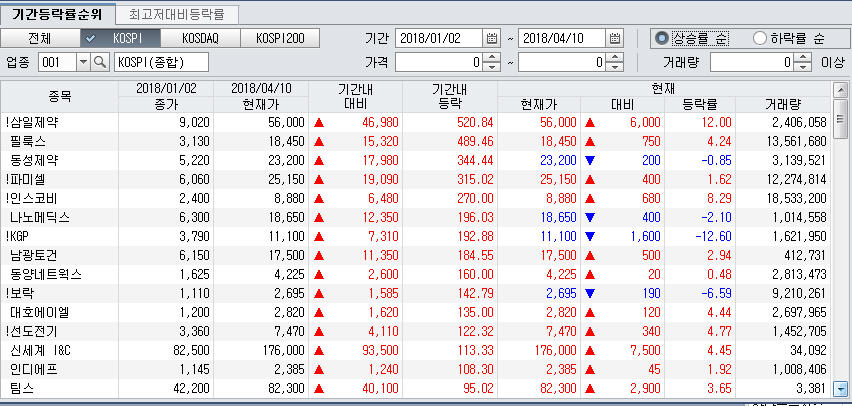This screenshot has width=852, height=406.
Task: Select the 신세계 I&C stock row
Action: [x=416, y=351]
